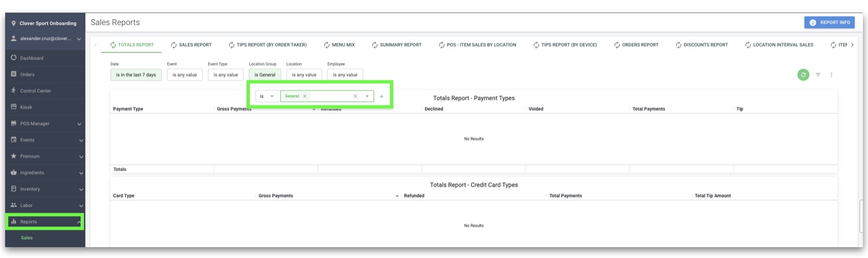The image size is (868, 258).
Task: Click the vertical scrollbar at right edge
Action: pyautogui.click(x=861, y=216)
